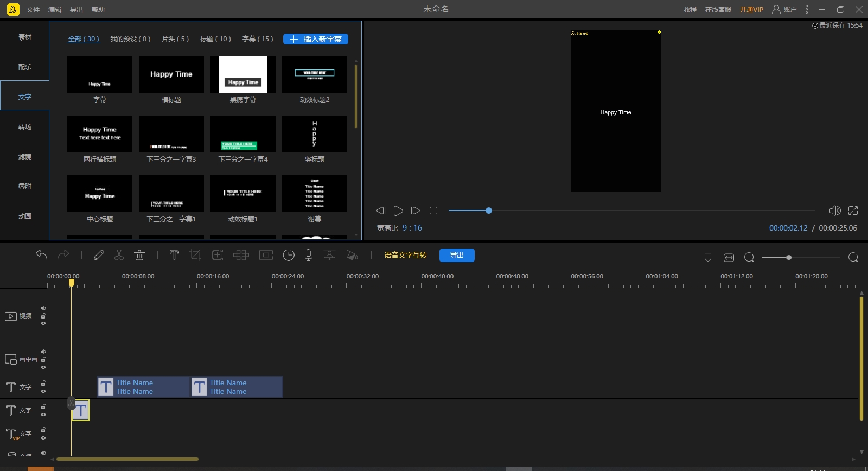Click the mosaic grid tool icon
Image resolution: width=868 pixels, height=471 pixels.
click(x=241, y=255)
